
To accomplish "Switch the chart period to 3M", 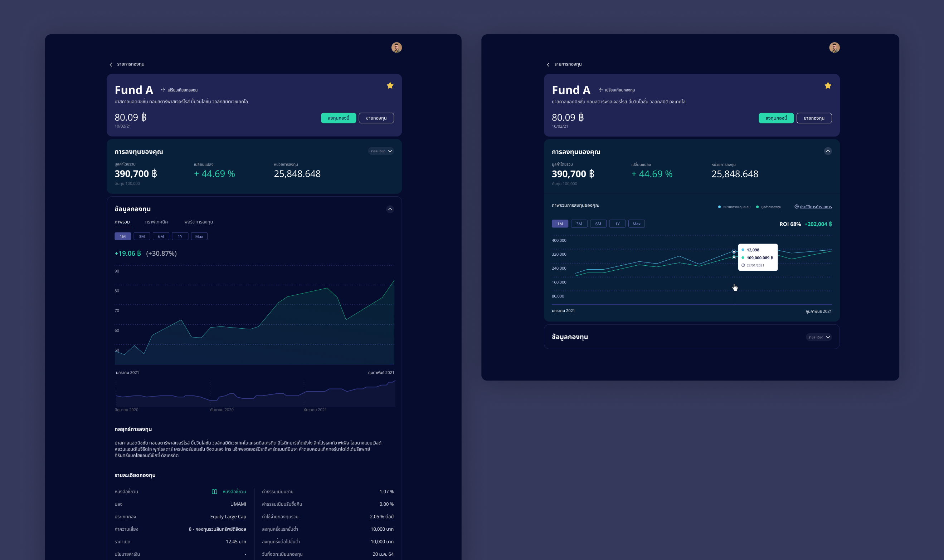I will coord(142,236).
